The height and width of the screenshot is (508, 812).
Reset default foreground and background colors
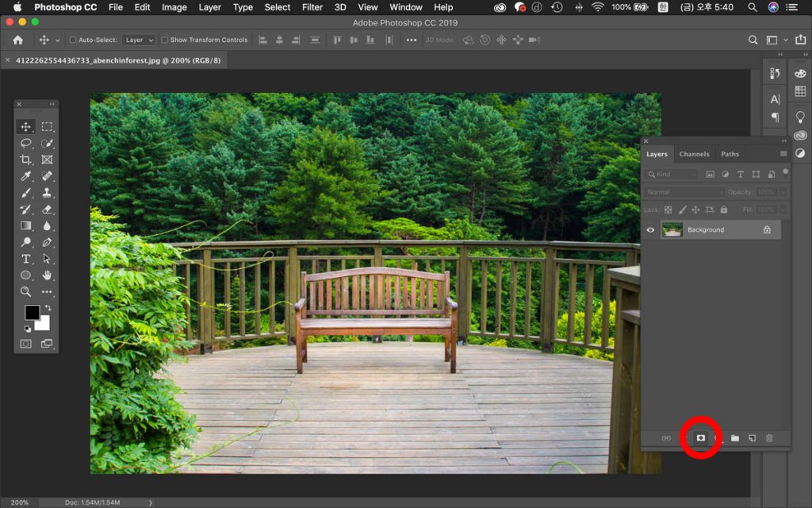27,329
